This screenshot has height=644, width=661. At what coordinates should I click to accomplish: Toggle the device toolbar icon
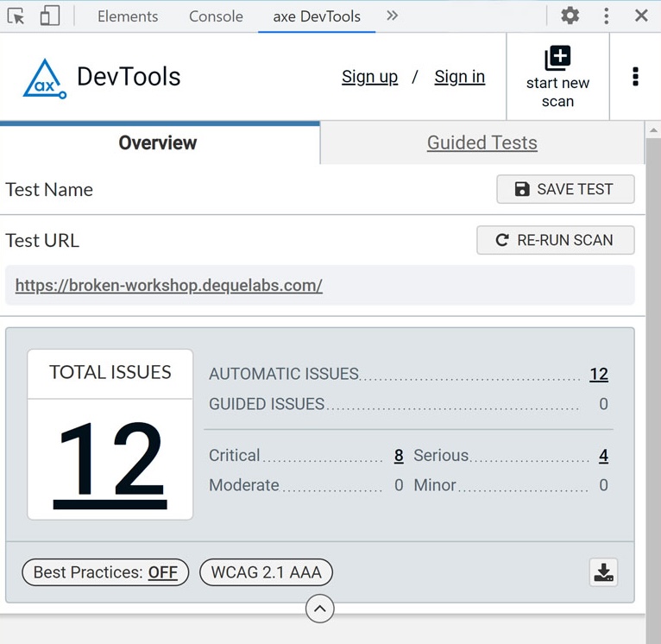(50, 16)
